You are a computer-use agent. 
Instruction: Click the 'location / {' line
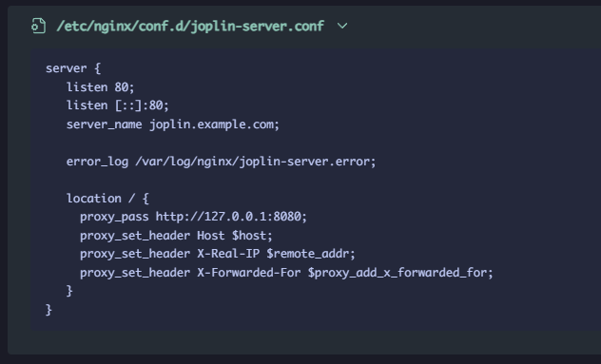point(107,199)
